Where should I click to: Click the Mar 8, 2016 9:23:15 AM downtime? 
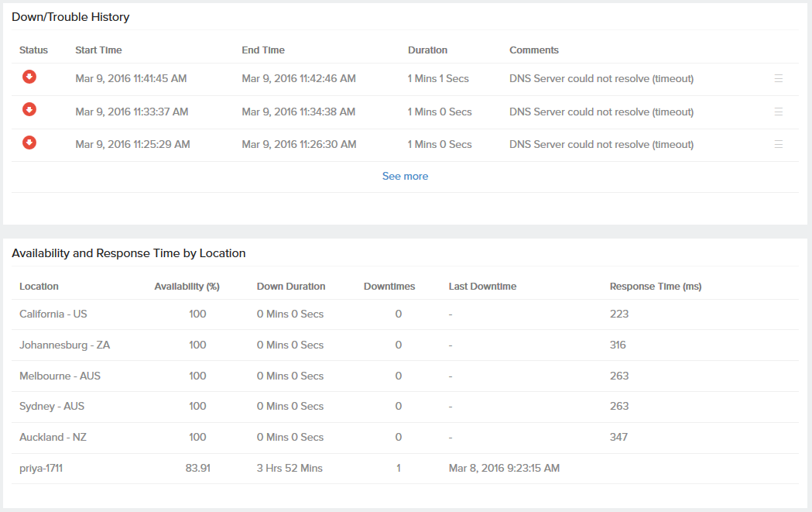pos(504,469)
